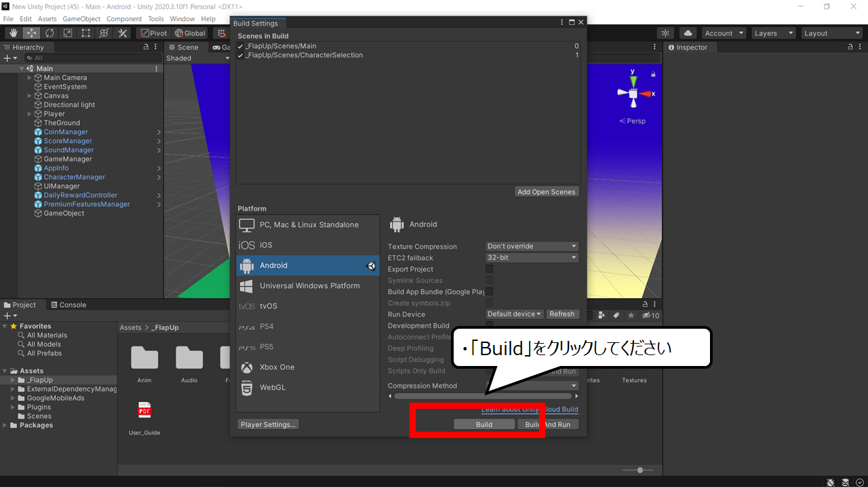868x488 pixels.
Task: Select the iOS platform
Action: tap(308, 245)
